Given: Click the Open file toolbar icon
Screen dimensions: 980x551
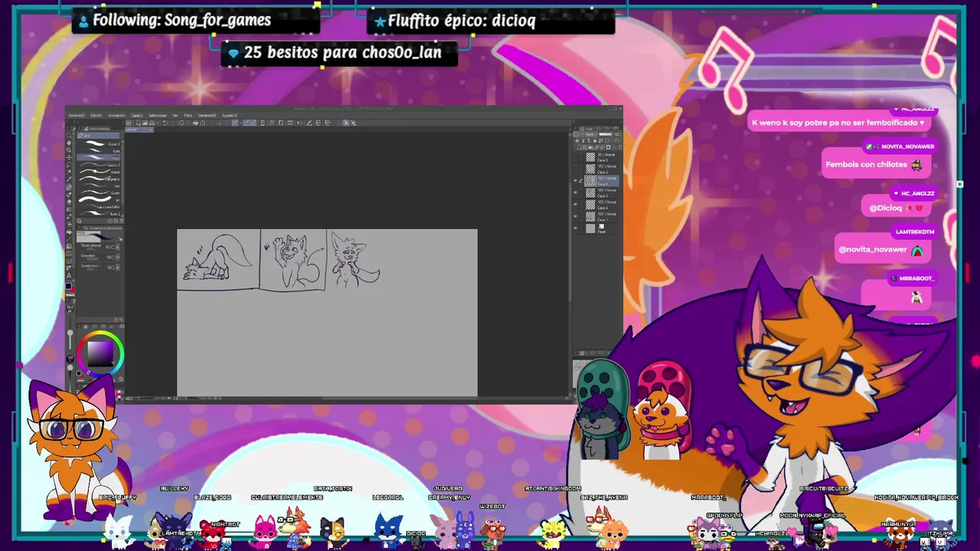Looking at the screenshot, I should [x=145, y=123].
